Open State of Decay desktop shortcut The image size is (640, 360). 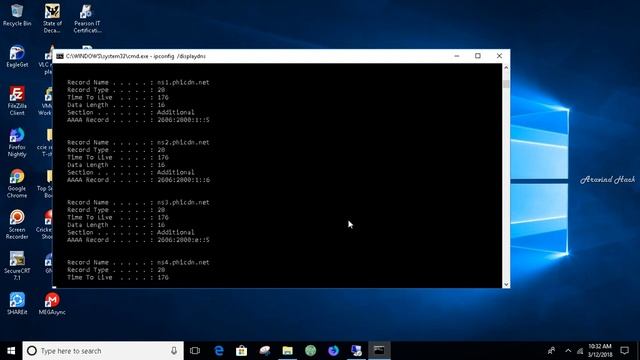[52, 18]
